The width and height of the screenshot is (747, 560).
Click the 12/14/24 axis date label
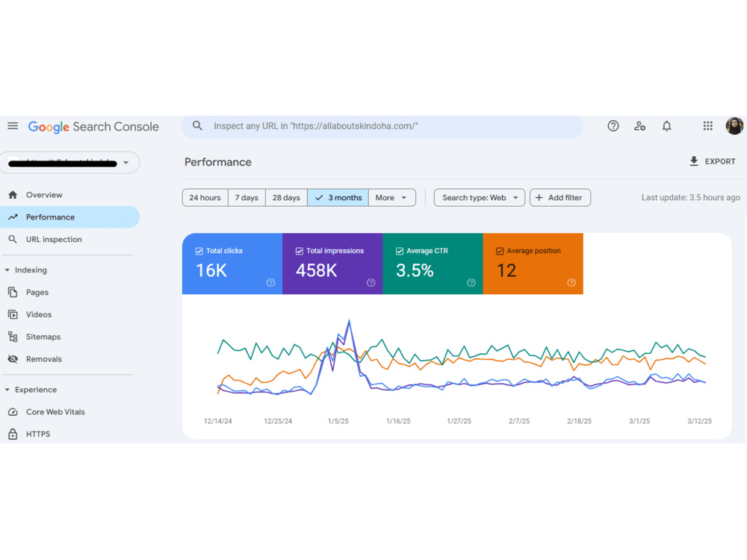coord(217,421)
